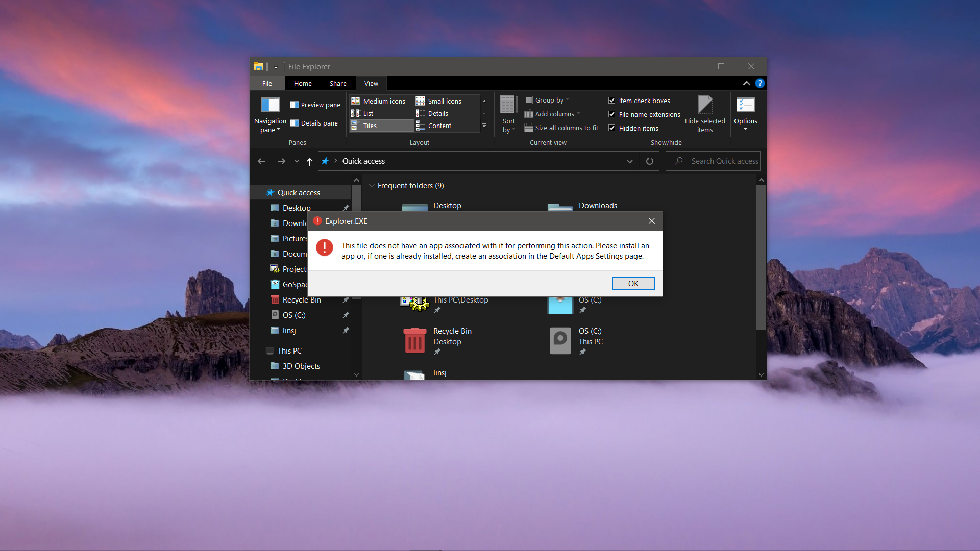The height and width of the screenshot is (551, 980).
Task: Scroll down the navigation pane
Action: [x=357, y=375]
